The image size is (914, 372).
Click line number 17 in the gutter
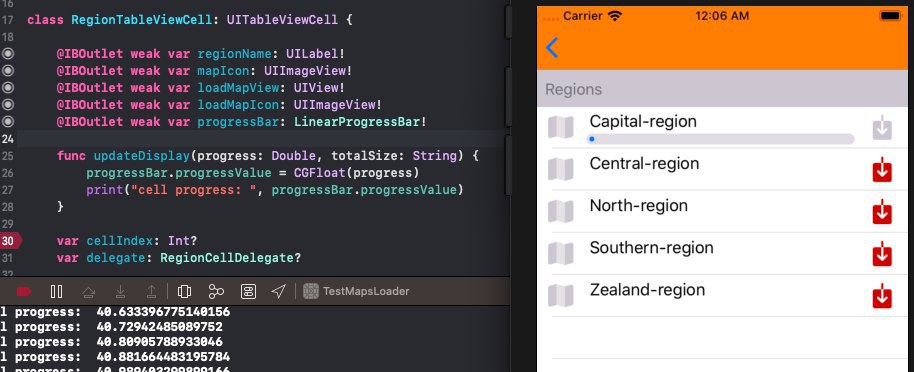coord(8,20)
